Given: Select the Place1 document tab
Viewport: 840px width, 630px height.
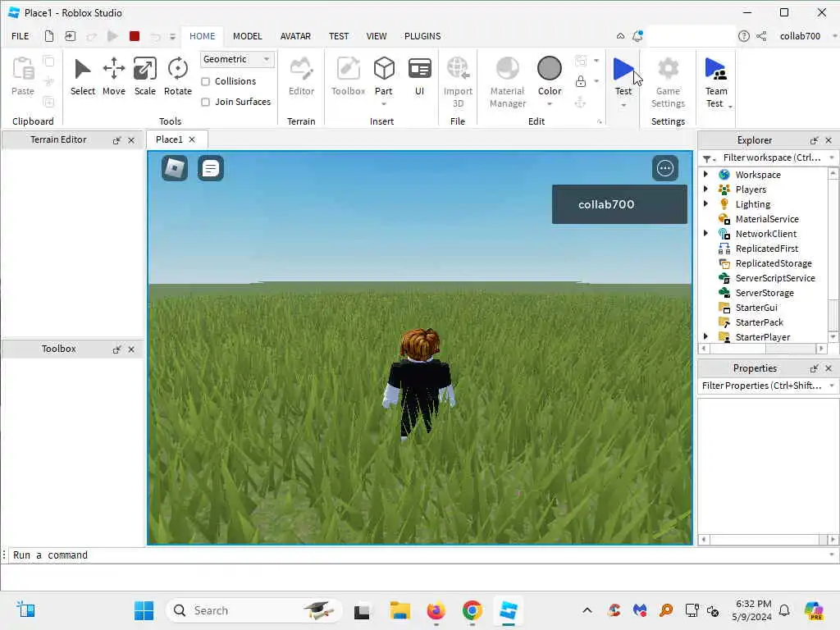Looking at the screenshot, I should click(x=169, y=139).
